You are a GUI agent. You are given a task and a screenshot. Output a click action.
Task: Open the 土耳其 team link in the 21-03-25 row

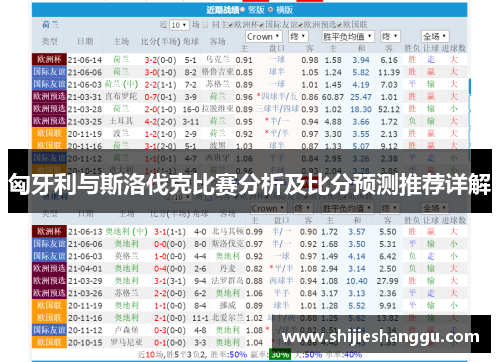click(x=121, y=121)
